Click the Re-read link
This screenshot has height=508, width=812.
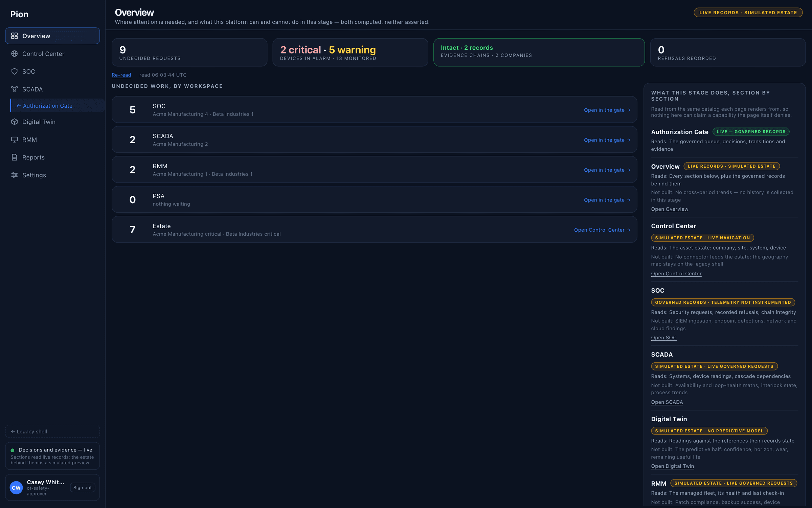tap(121, 75)
